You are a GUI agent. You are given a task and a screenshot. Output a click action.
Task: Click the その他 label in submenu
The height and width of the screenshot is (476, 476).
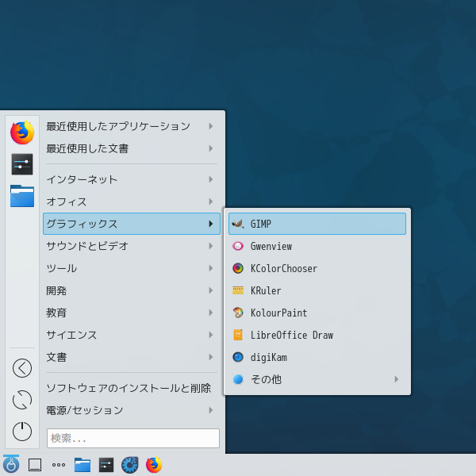pos(266,379)
